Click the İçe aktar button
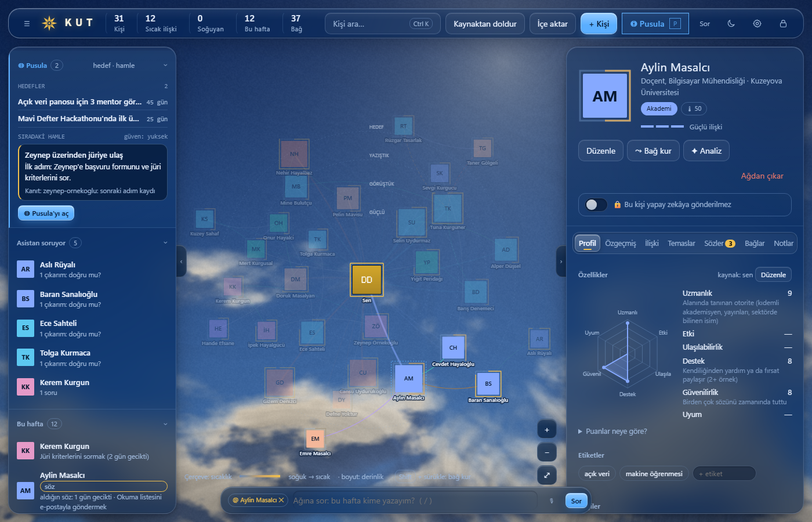812x522 pixels. tap(553, 24)
